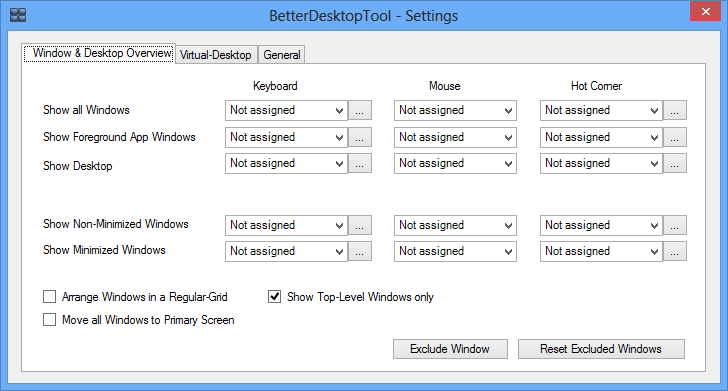Open Mouse dropdown for Show all Windows
The width and height of the screenshot is (728, 391).
click(x=455, y=111)
